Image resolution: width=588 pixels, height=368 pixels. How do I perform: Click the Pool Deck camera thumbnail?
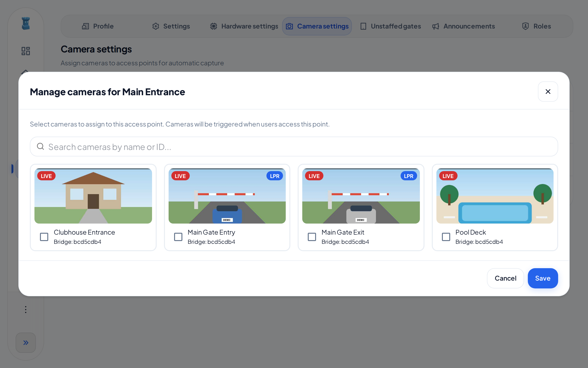point(495,196)
